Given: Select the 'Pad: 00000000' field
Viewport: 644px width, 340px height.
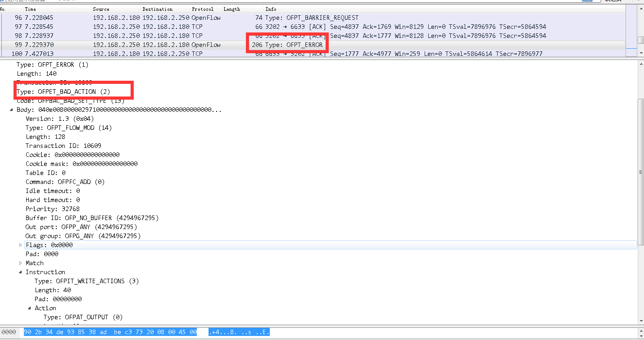Looking at the screenshot, I should (x=58, y=299).
